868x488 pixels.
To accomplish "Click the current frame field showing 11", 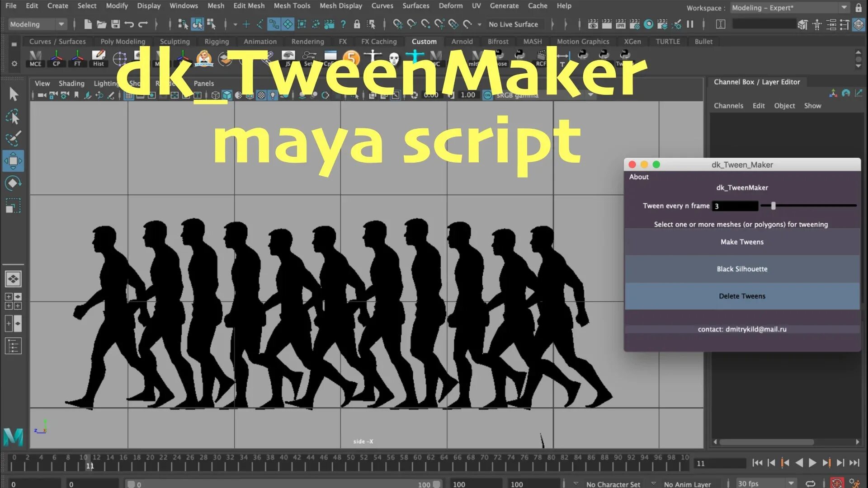I will [x=720, y=463].
